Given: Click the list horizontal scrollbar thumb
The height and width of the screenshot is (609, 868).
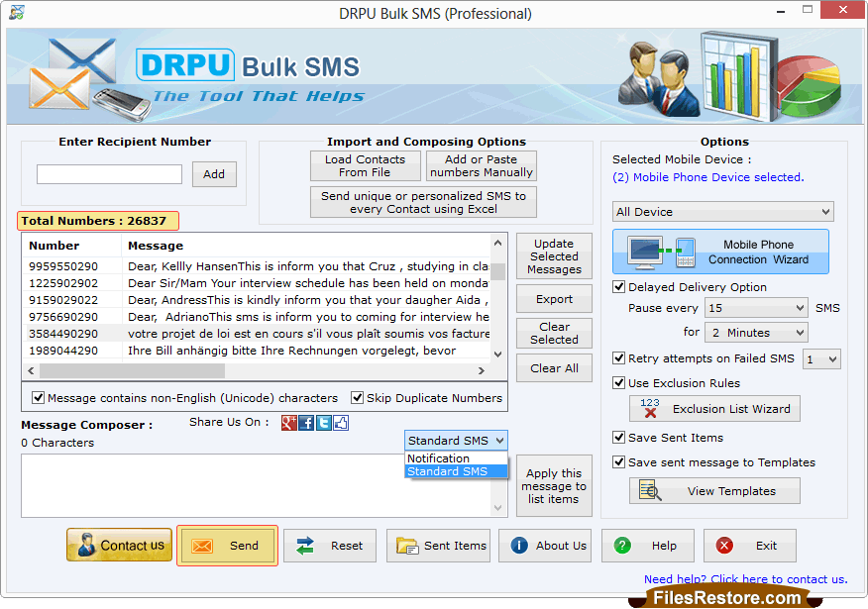Looking at the screenshot, I should [133, 370].
